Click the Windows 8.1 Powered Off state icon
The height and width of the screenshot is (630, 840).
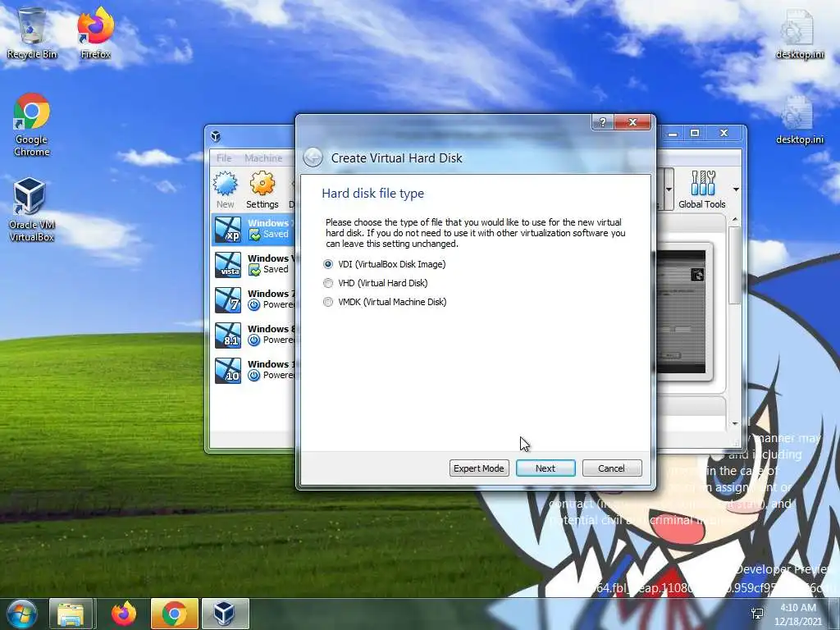tap(254, 340)
